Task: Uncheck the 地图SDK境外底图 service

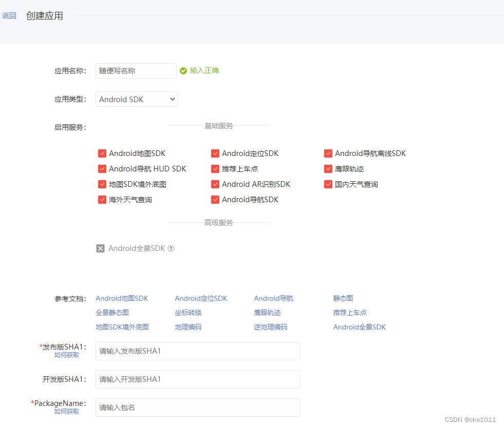Action: (102, 184)
